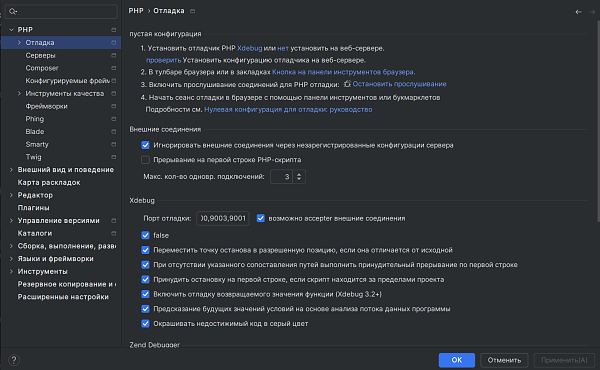
Task: Click the project icon beside Каталоги
Action: (114, 233)
